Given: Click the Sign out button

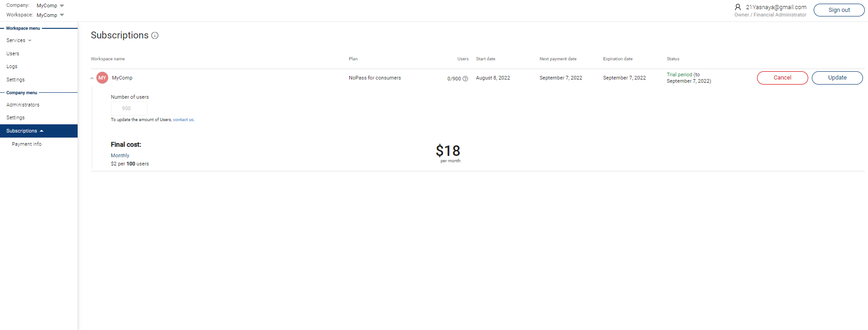Looking at the screenshot, I should (x=839, y=10).
